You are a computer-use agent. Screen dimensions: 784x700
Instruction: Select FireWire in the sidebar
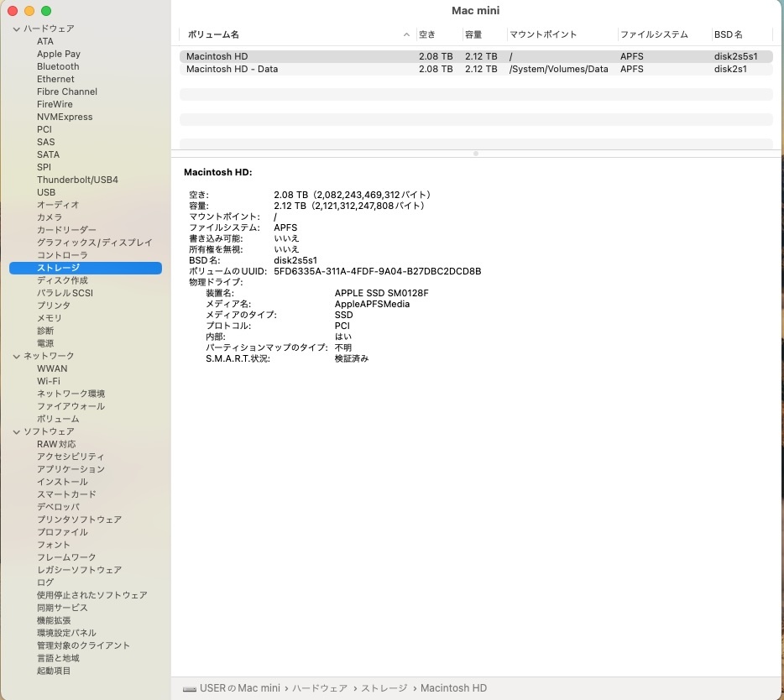[x=55, y=104]
